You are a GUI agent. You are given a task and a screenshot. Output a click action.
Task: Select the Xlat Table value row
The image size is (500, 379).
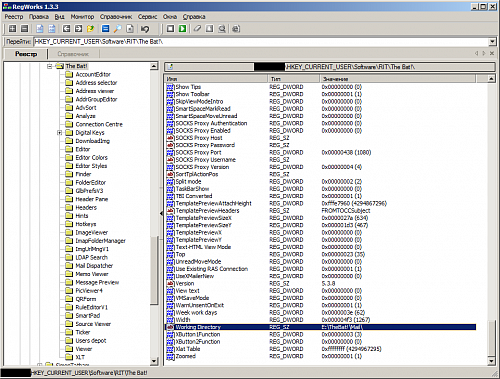(x=321, y=349)
